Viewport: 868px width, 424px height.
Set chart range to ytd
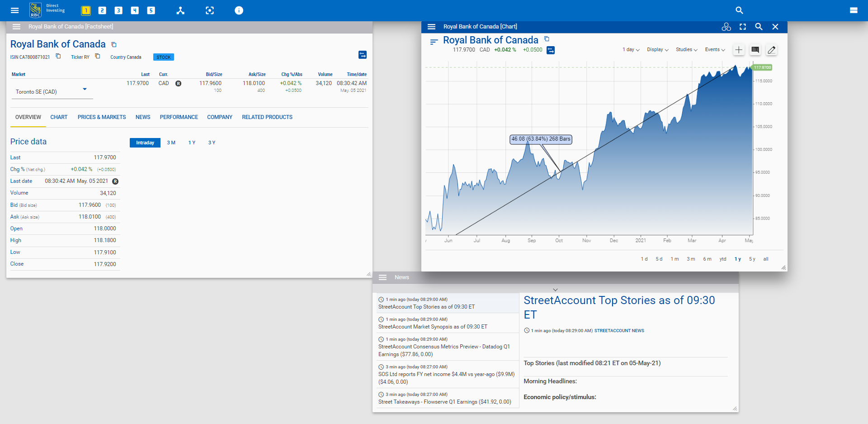723,259
